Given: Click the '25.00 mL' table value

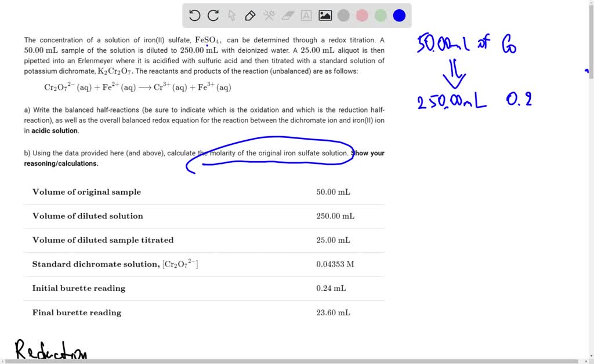Looking at the screenshot, I should [x=333, y=241].
